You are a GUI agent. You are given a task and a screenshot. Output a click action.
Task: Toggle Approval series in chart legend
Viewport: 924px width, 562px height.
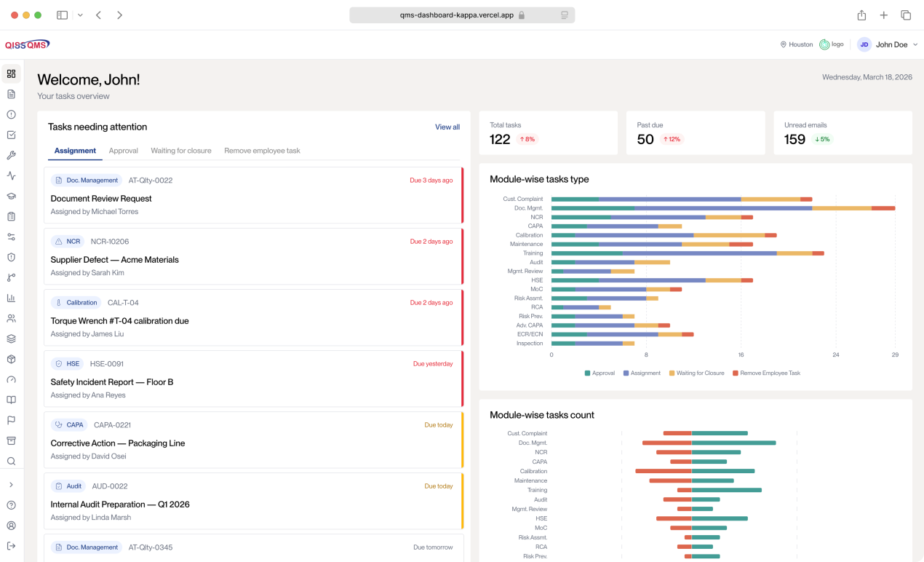coord(600,373)
